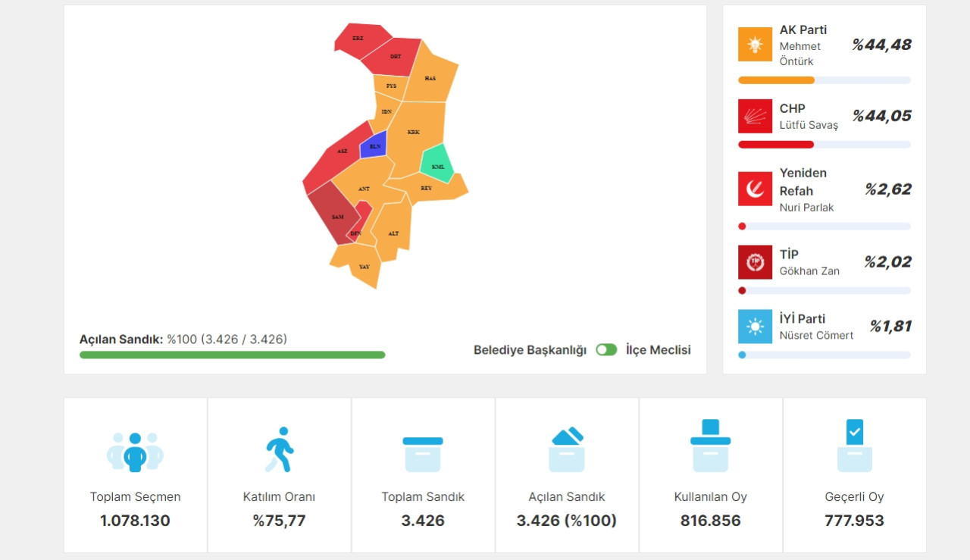Click the TİP party logo icon
Viewport: 970px width, 560px height.
tap(755, 262)
